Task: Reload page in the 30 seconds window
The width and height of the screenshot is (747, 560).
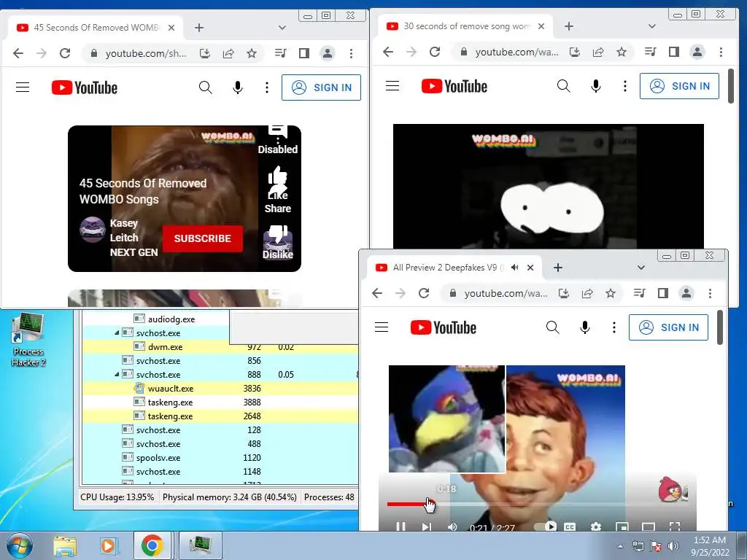Action: click(435, 52)
